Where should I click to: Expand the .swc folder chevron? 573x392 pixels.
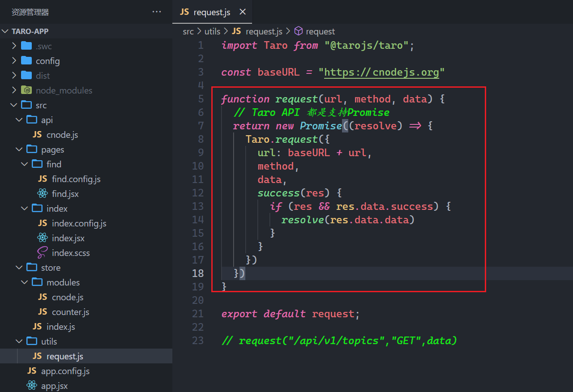click(14, 46)
